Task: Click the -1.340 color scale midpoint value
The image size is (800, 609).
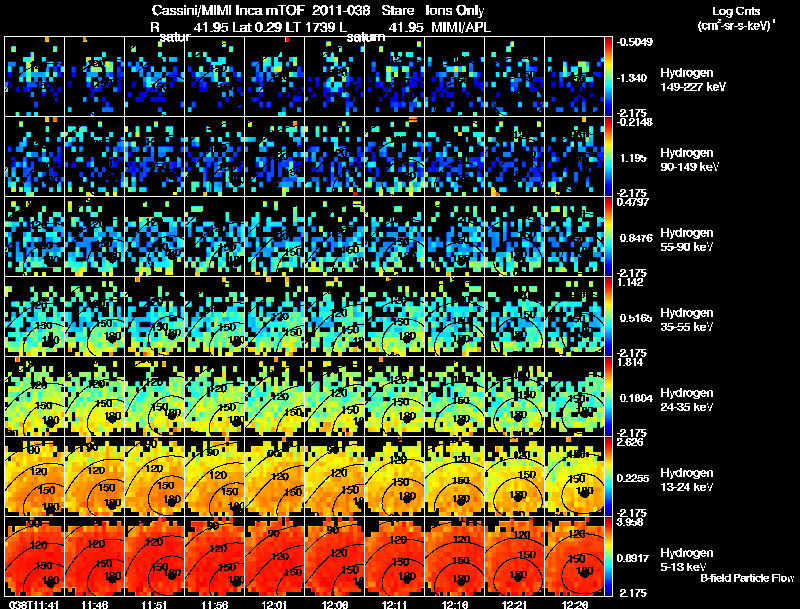Action: pos(632,78)
